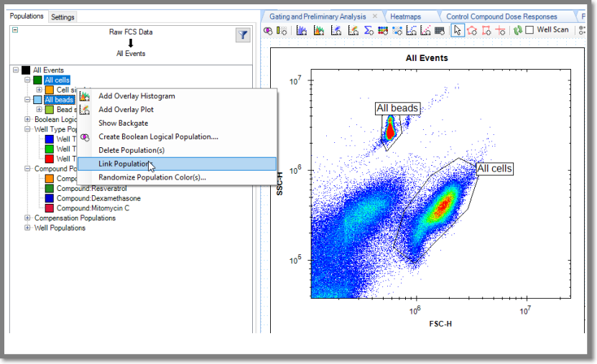
Task: Click the orange overlay histogram toolbar icon
Action: (319, 30)
